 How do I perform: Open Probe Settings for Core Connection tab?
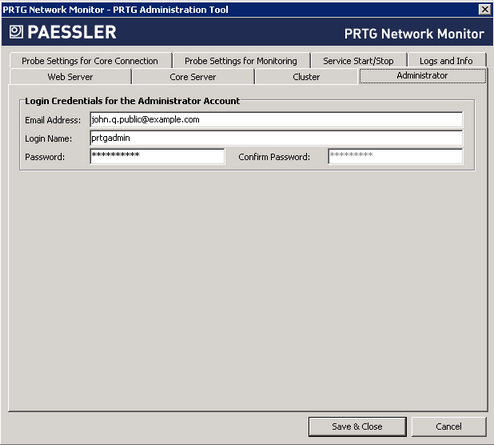pos(91,61)
